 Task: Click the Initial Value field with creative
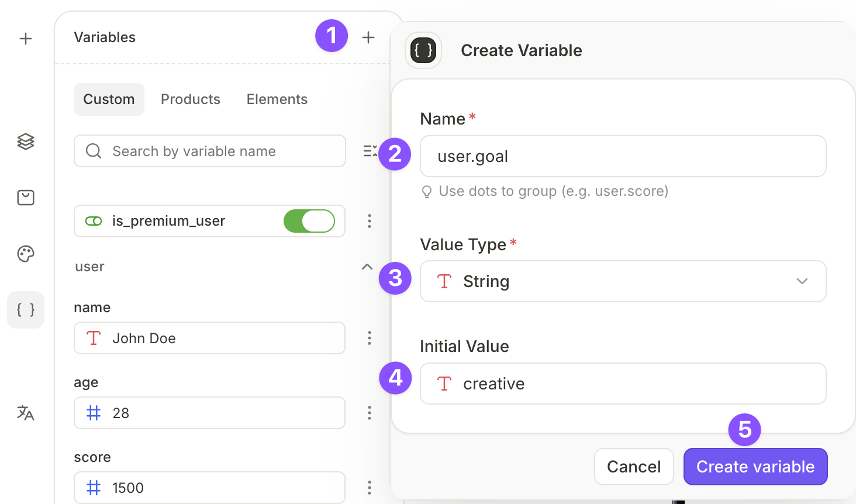point(623,384)
